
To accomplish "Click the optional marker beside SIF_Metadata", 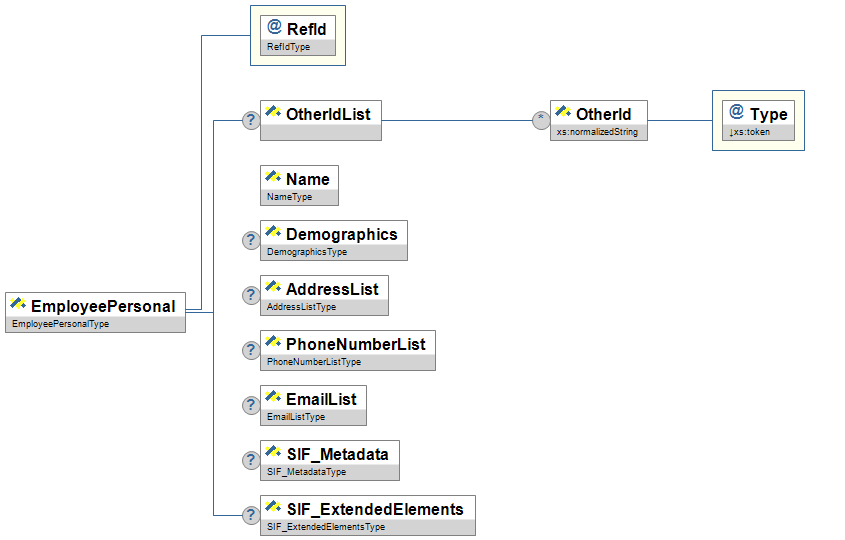I will click(x=251, y=460).
